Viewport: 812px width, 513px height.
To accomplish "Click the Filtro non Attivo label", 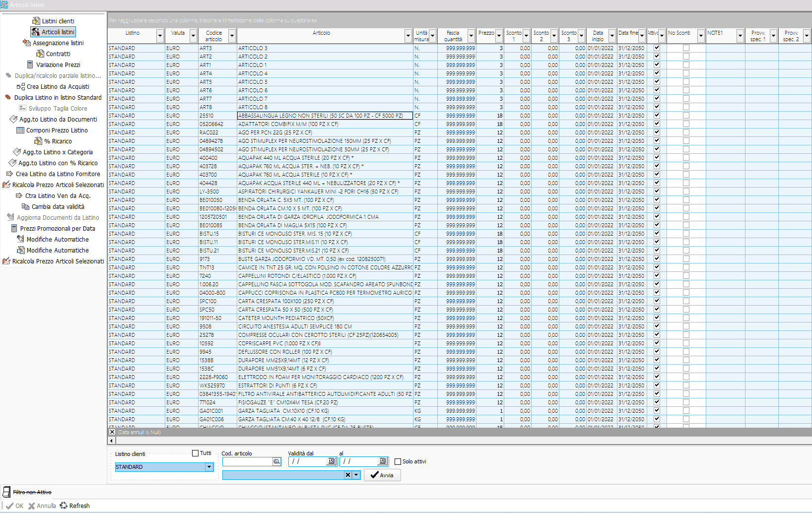I will click(x=32, y=492).
